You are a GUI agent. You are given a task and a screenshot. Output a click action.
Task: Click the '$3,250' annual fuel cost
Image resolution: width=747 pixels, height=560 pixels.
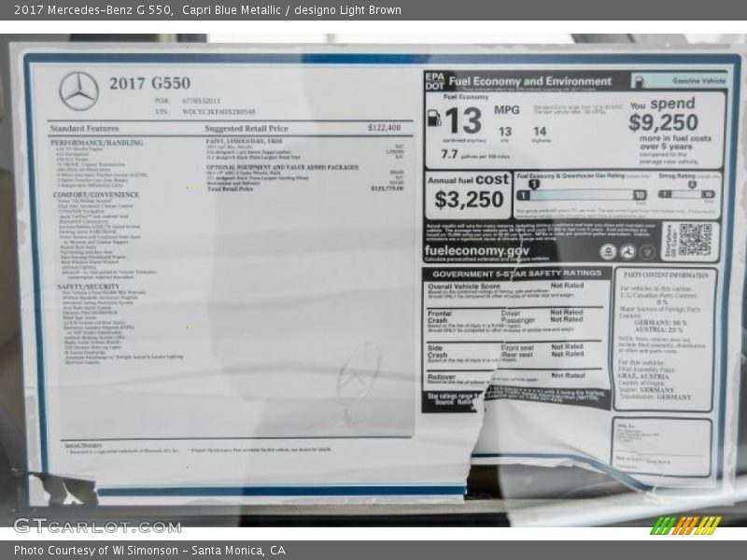click(x=469, y=200)
